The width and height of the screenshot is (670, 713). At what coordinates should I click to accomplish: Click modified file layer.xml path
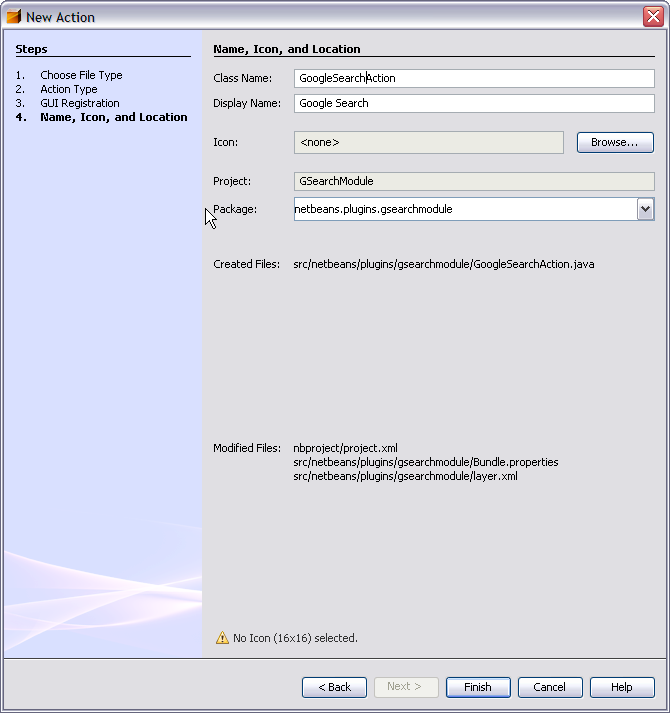coord(405,476)
